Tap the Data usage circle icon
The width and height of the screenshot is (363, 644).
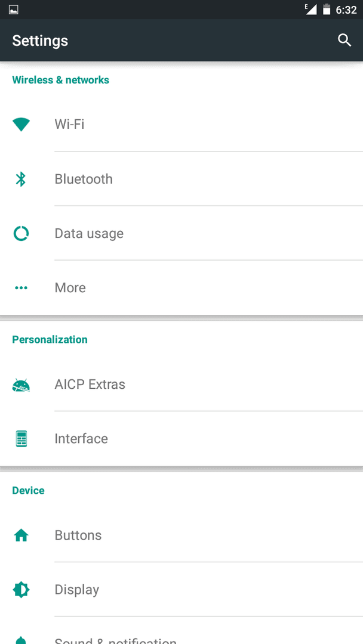click(x=21, y=233)
